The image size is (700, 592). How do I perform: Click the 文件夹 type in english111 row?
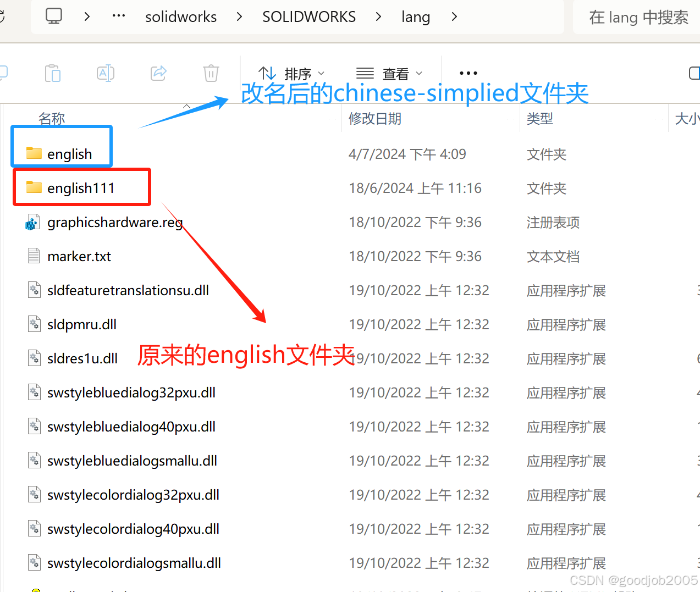click(547, 188)
